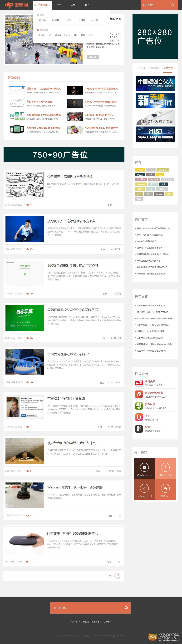Click the header search magnifier icon
The image size is (182, 644).
[172, 5]
